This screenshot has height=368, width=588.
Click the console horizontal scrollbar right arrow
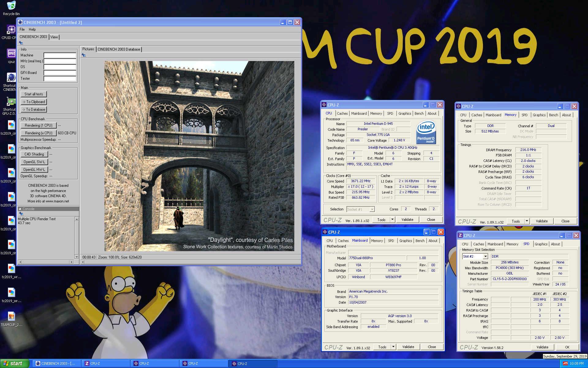click(x=72, y=262)
